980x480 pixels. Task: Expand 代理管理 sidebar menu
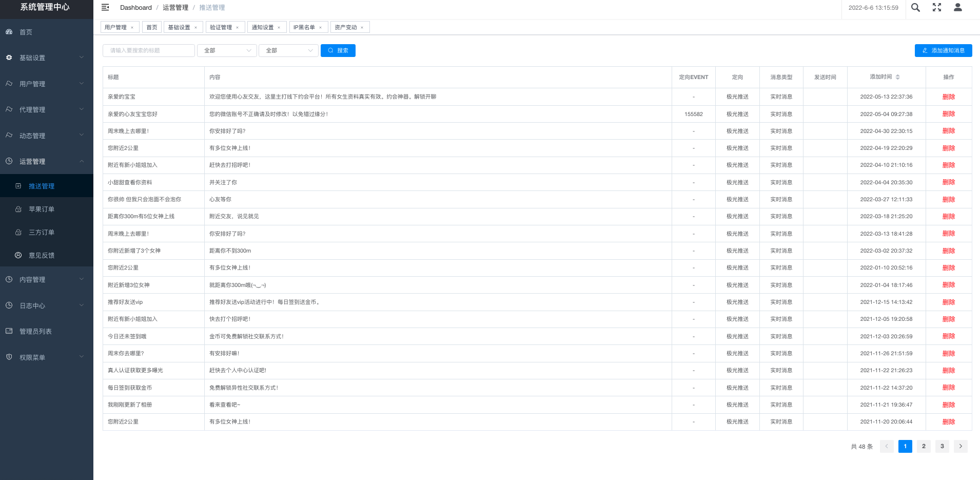[x=82, y=109]
